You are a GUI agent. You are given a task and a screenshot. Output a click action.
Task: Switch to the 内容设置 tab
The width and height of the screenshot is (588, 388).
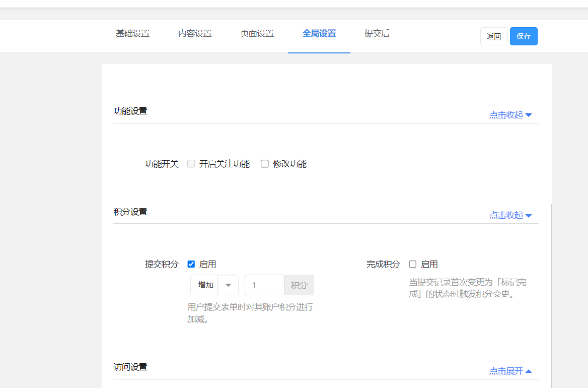[x=195, y=33]
